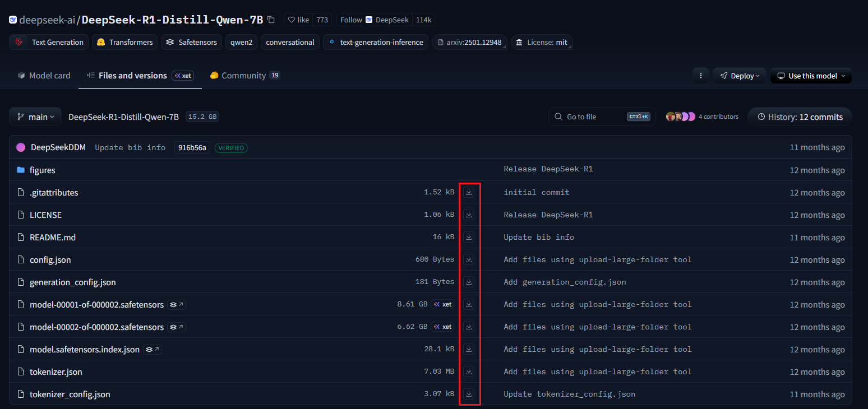Open model-00002-of-000002.safetensors file name
The image size is (868, 409).
[x=96, y=327]
